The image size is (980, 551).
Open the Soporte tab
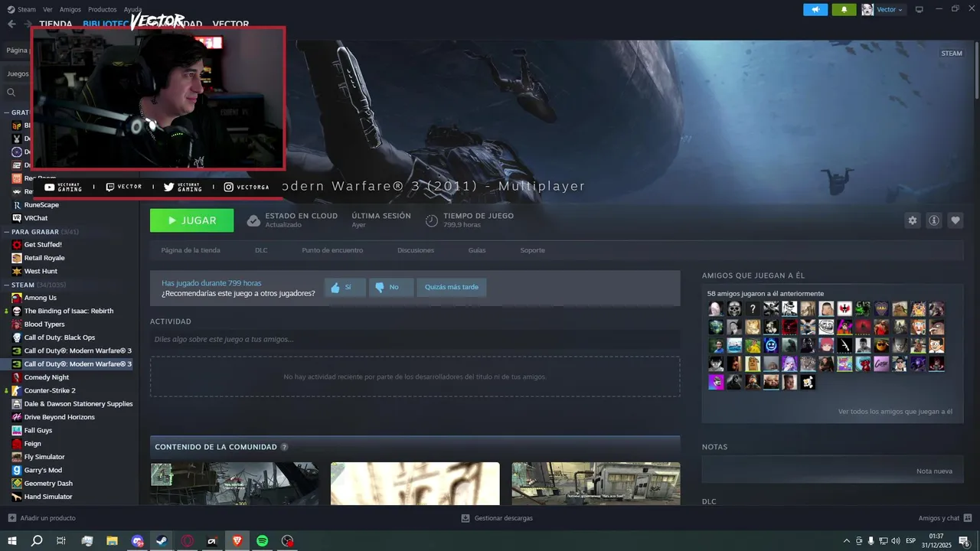(x=533, y=250)
